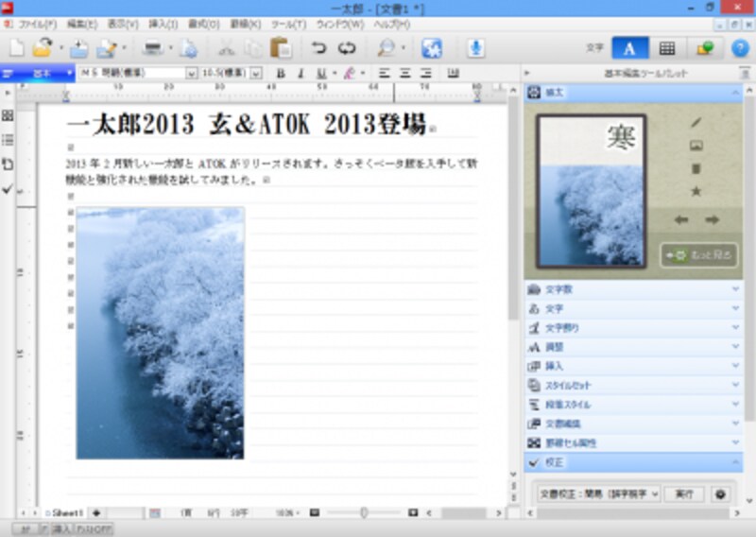The image size is (756, 537).
Task: Expand the スタイルセット palette section
Action: [633, 385]
